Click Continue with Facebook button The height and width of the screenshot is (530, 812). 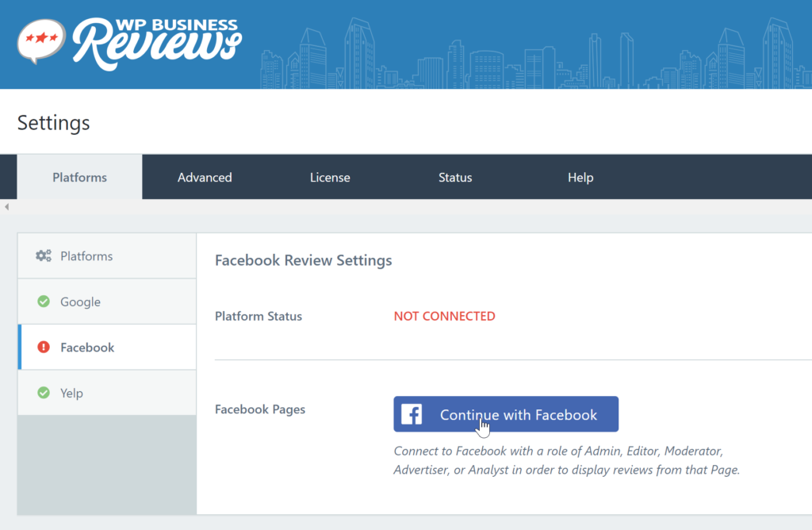tap(506, 414)
